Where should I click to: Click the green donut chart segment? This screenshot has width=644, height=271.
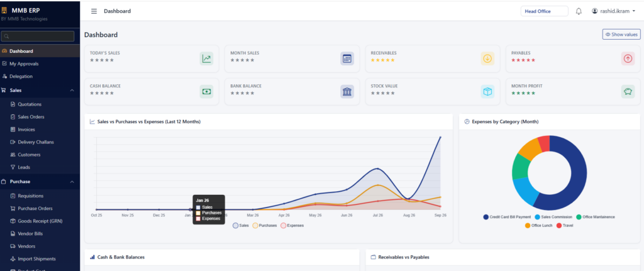(x=520, y=166)
